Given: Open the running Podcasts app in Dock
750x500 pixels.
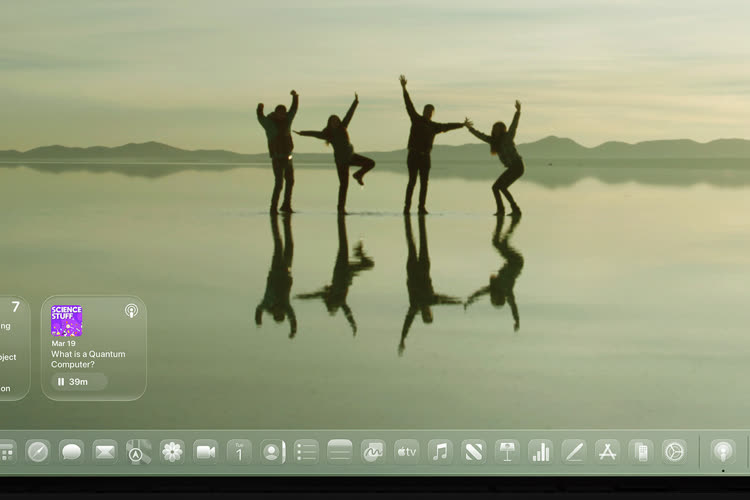Looking at the screenshot, I should click(x=723, y=452).
